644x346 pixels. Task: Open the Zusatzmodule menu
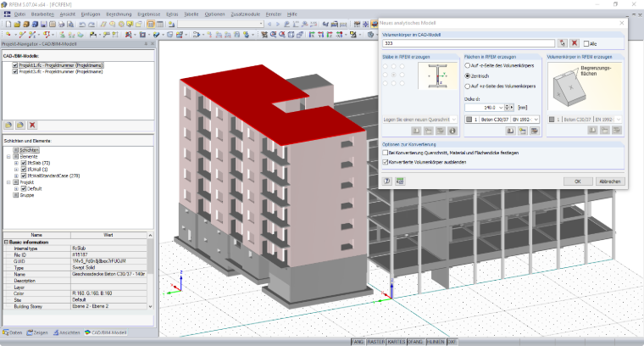click(245, 14)
